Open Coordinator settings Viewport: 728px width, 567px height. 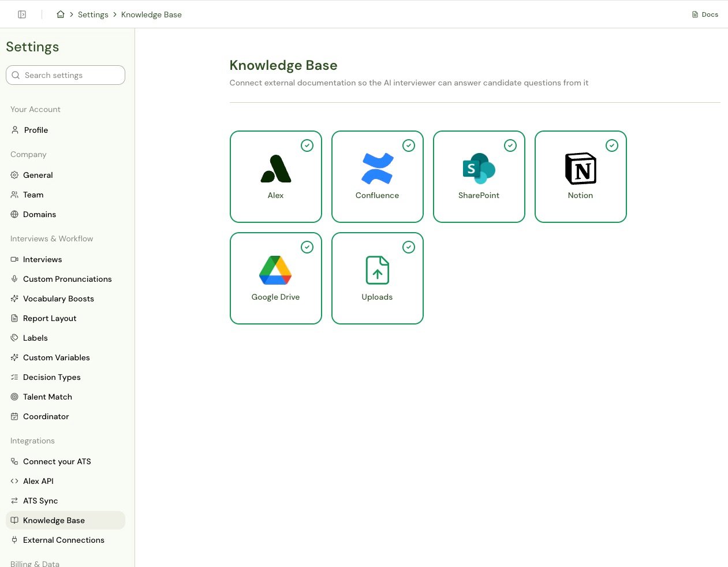(65, 416)
